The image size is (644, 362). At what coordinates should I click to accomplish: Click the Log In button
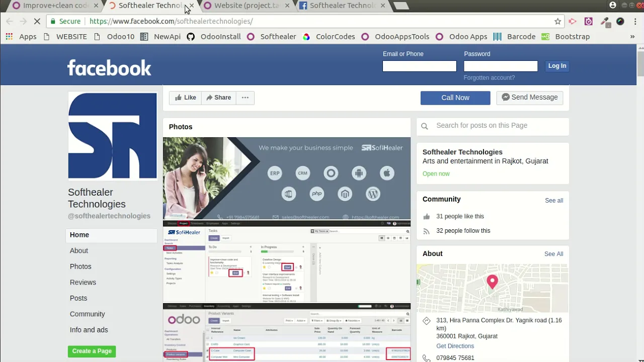coord(557,66)
